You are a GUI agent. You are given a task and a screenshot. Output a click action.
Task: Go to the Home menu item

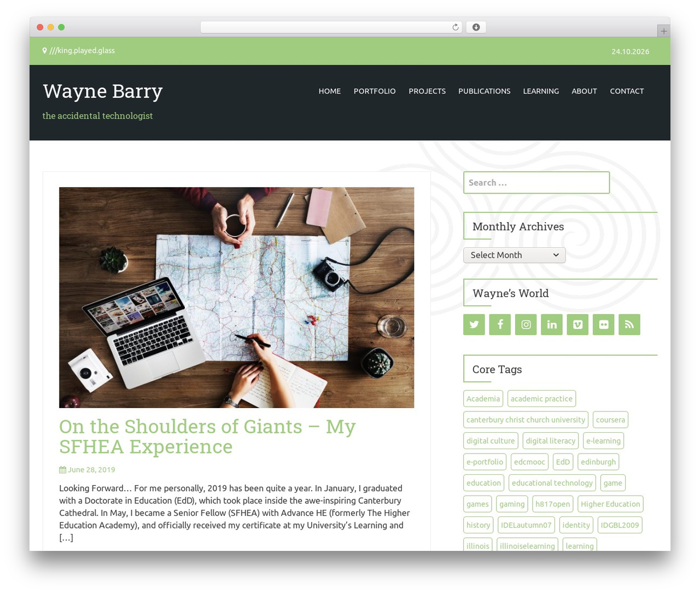click(330, 91)
